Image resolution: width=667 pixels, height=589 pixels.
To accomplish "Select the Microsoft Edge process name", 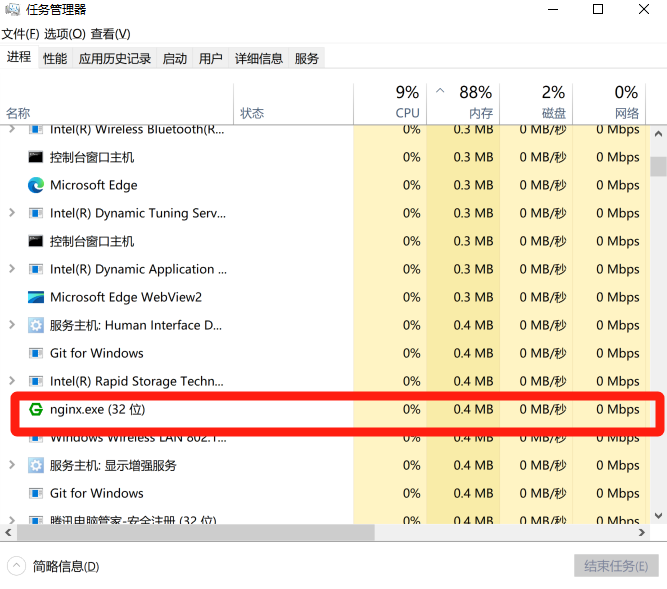I will (x=94, y=185).
